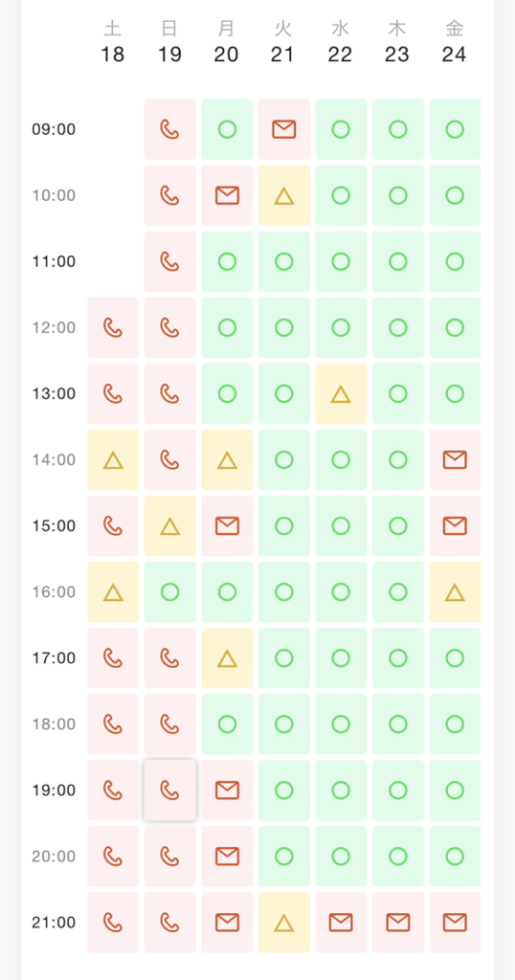
Task: Choose triangle slot Saturday 18 at 14:00
Action: [113, 460]
